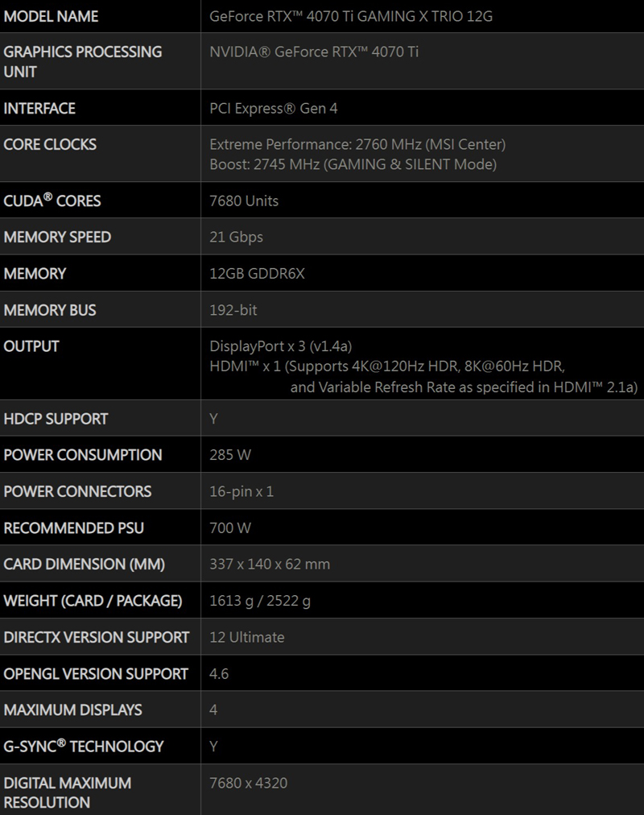This screenshot has width=644, height=815.
Task: Select the 21 Gbps memory speed value
Action: 236,238
